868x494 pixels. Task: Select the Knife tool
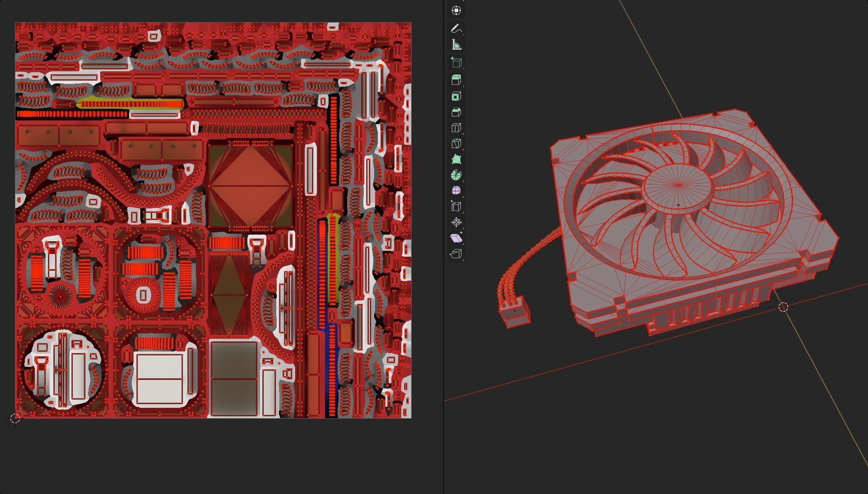456,143
